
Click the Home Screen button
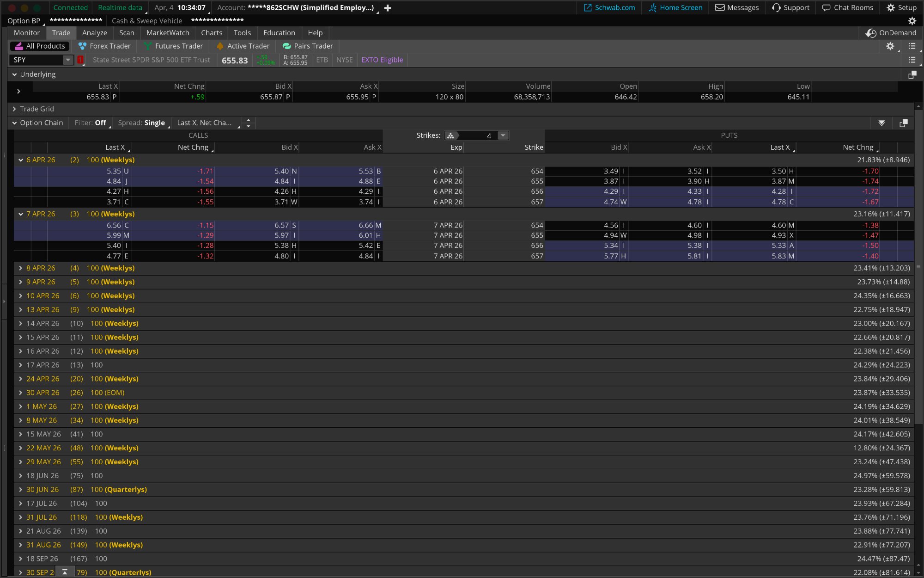pos(675,7)
